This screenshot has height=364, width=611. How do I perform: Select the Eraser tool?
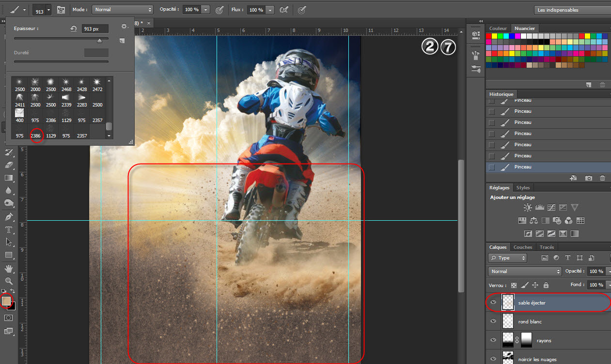(x=8, y=165)
